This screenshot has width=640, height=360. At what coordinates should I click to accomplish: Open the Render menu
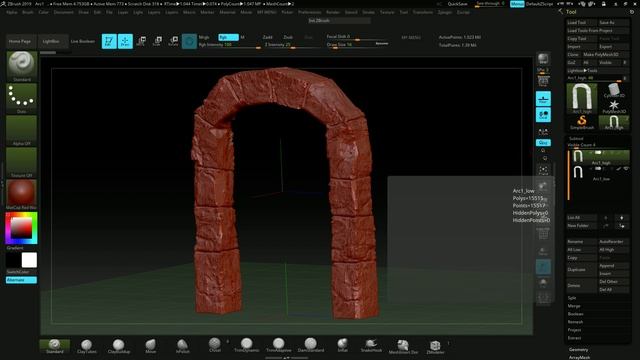click(333, 12)
